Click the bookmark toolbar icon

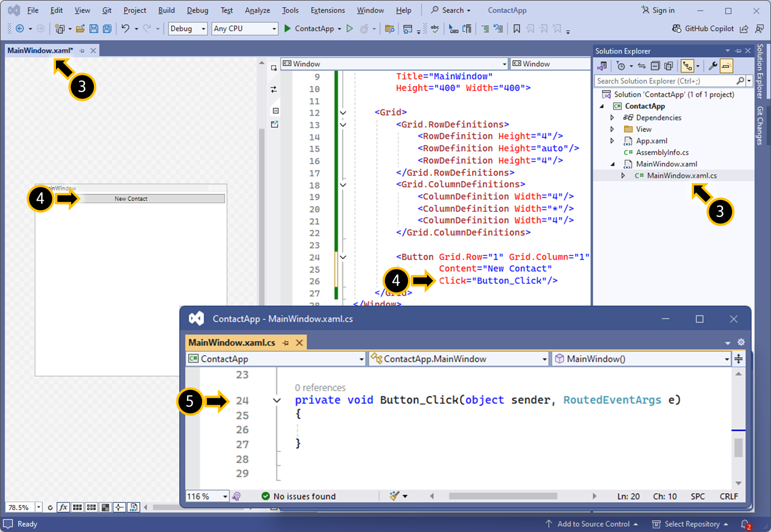point(517,28)
